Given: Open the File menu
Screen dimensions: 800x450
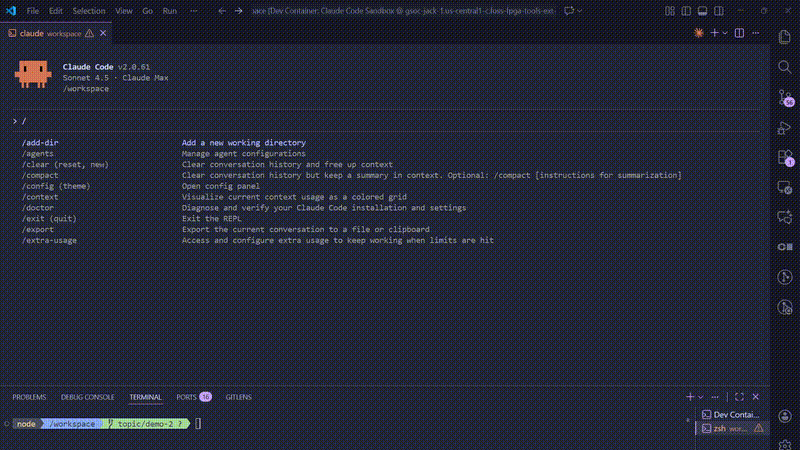Looking at the screenshot, I should (x=33, y=11).
